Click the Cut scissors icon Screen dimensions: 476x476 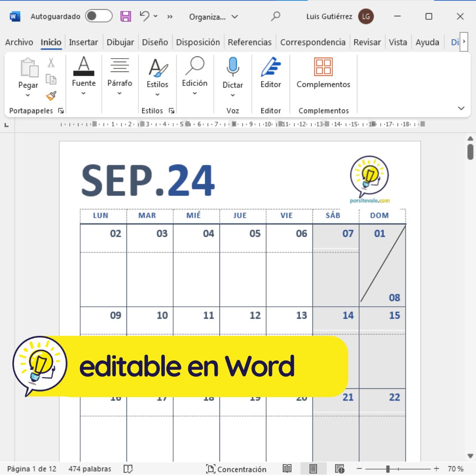click(x=51, y=62)
